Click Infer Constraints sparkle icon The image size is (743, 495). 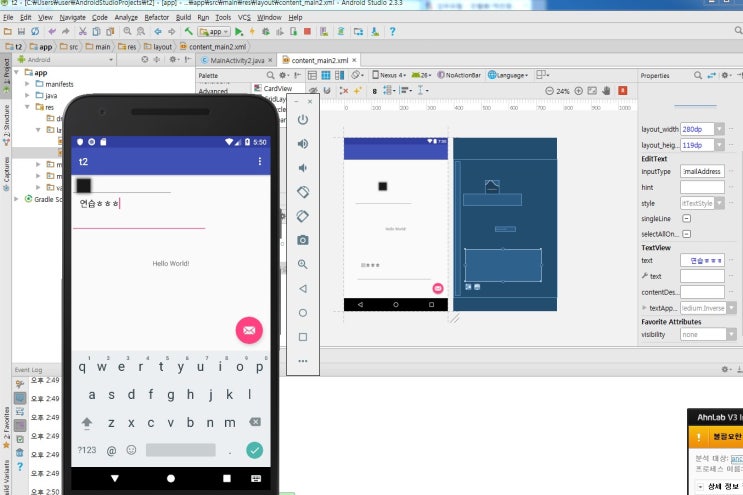(358, 90)
